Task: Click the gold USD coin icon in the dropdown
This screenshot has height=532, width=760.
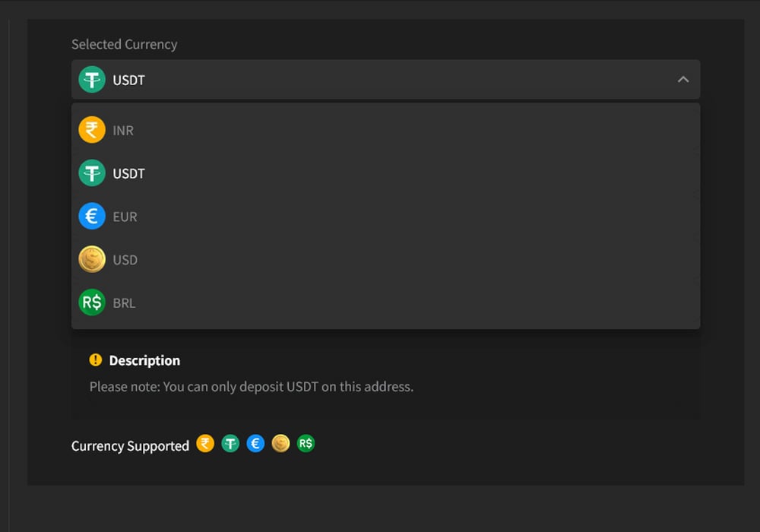Action: click(x=91, y=259)
